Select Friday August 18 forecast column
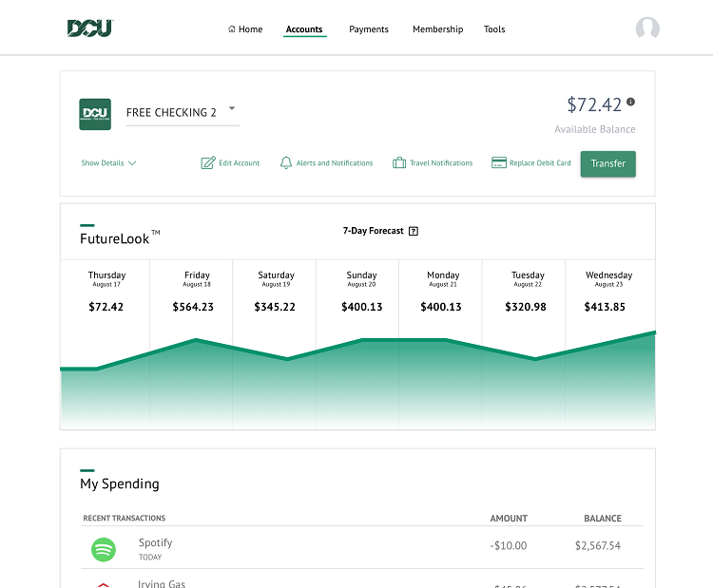This screenshot has height=588, width=713. point(192,291)
